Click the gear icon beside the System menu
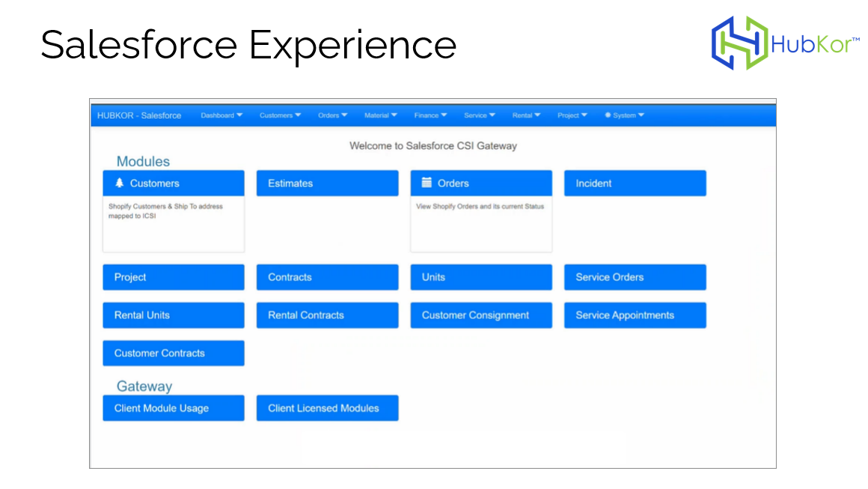Viewport: 868px width, 489px height. (608, 115)
